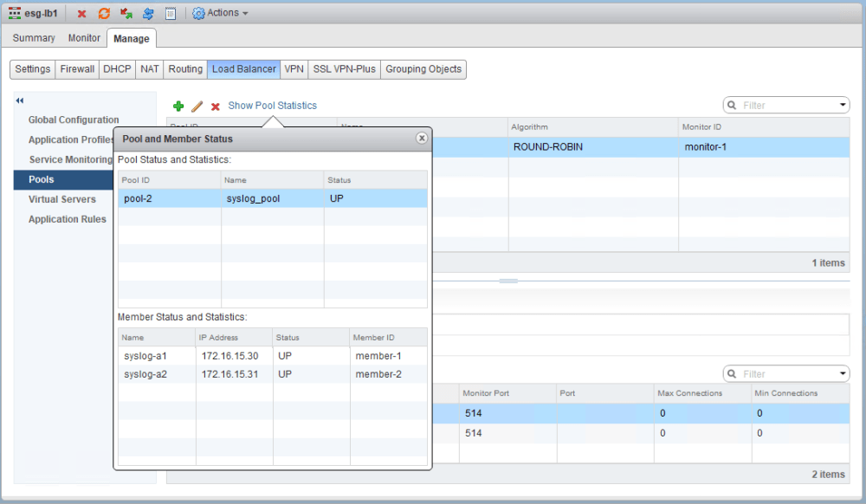866x504 pixels.
Task: Open the Actions dropdown menu
Action: point(220,13)
